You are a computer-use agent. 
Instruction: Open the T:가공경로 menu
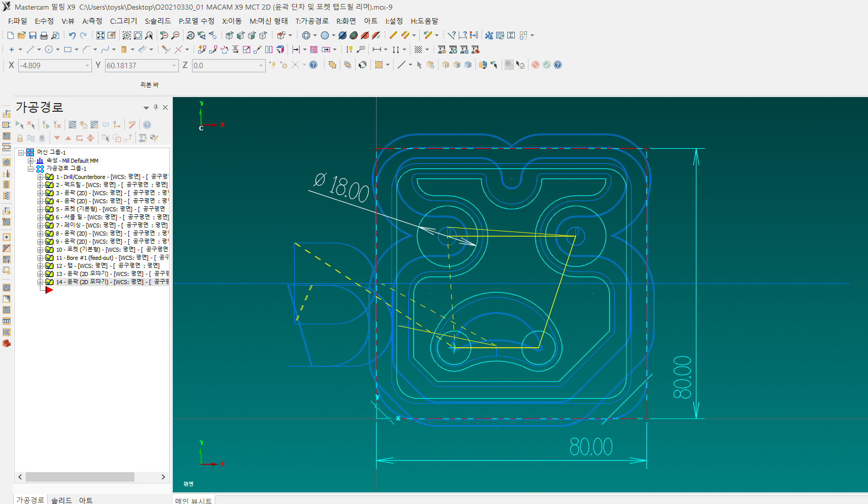click(312, 21)
